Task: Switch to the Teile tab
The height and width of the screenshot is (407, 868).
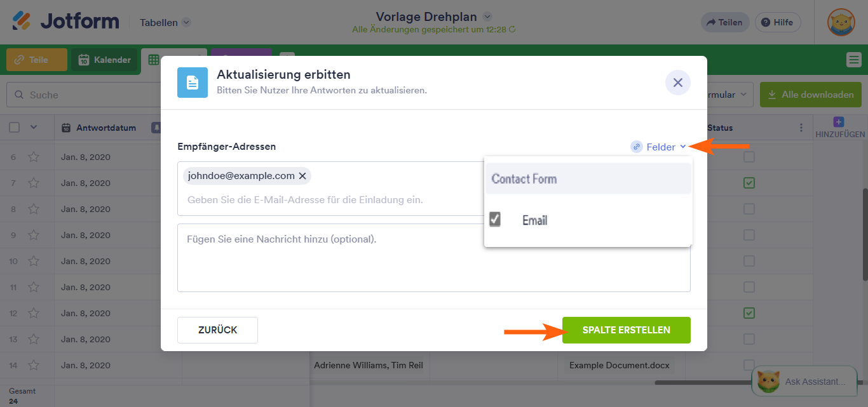Action: [36, 60]
